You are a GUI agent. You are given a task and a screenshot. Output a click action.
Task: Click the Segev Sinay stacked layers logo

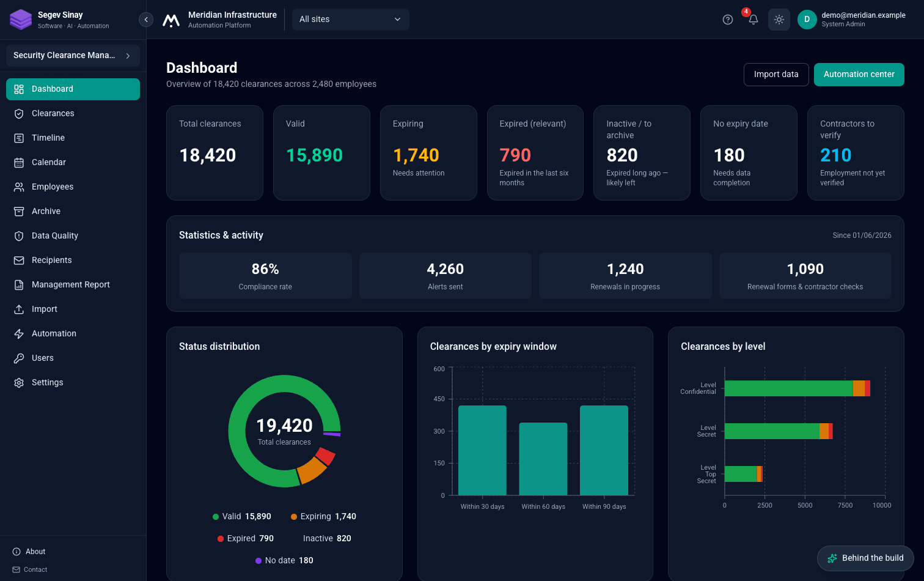point(21,20)
